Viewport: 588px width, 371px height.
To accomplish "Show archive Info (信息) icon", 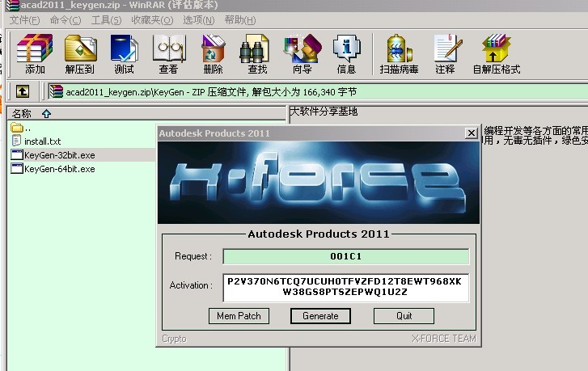I will [346, 53].
